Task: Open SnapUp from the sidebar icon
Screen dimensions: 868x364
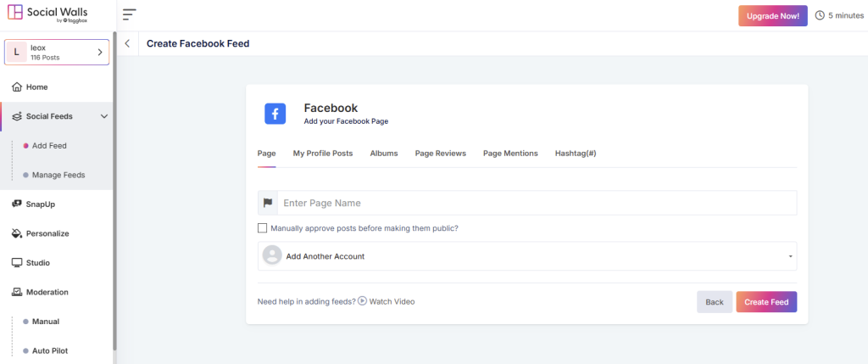Action: point(17,204)
